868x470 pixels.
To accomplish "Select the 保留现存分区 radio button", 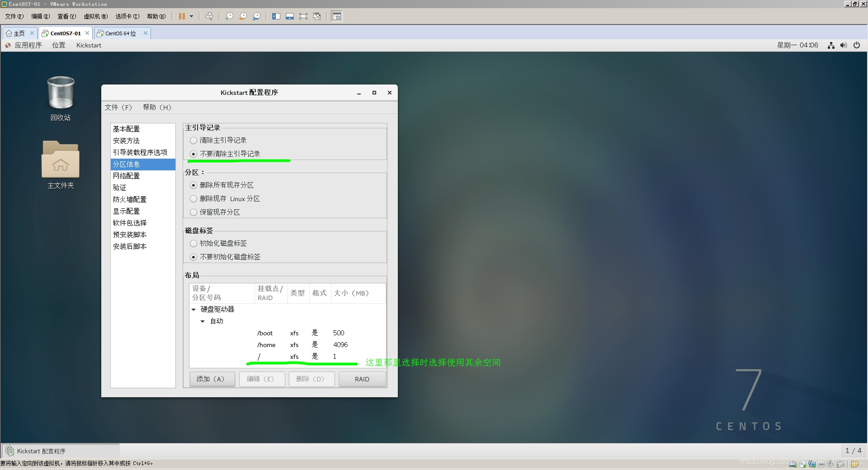I will pyautogui.click(x=193, y=212).
